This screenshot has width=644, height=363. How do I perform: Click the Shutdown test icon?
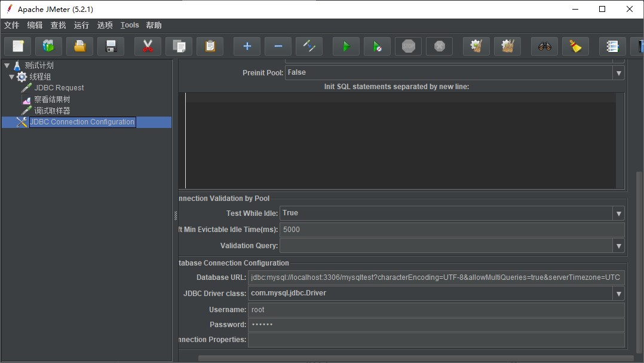coord(440,46)
